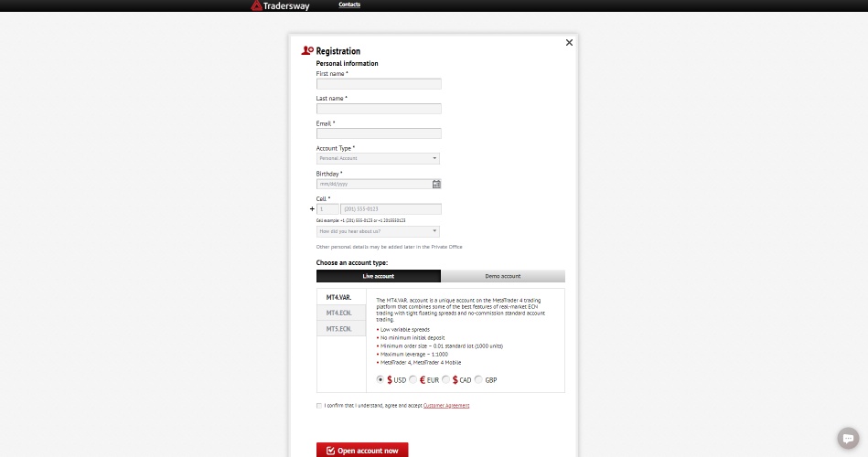Open the Contacts page link

pyautogui.click(x=349, y=5)
